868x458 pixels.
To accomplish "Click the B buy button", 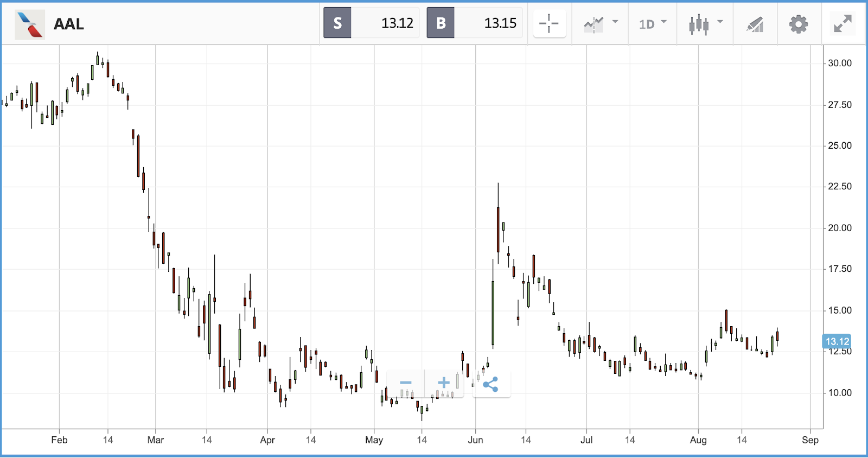I will click(441, 23).
